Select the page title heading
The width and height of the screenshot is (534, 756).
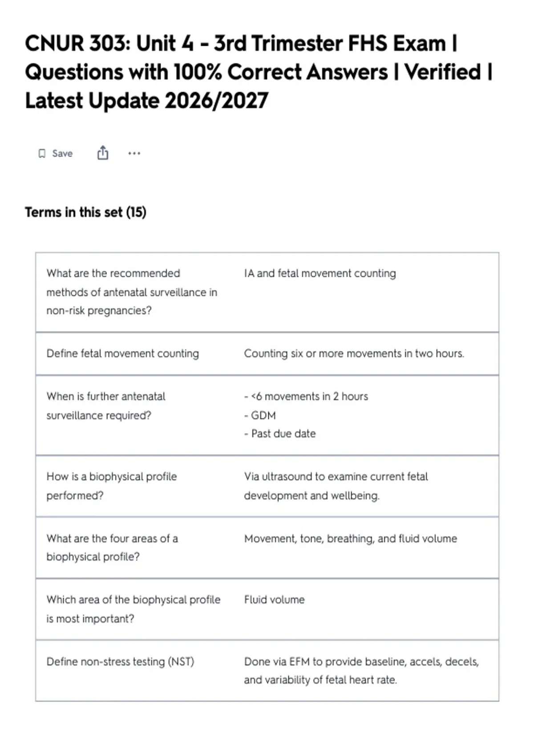point(259,72)
